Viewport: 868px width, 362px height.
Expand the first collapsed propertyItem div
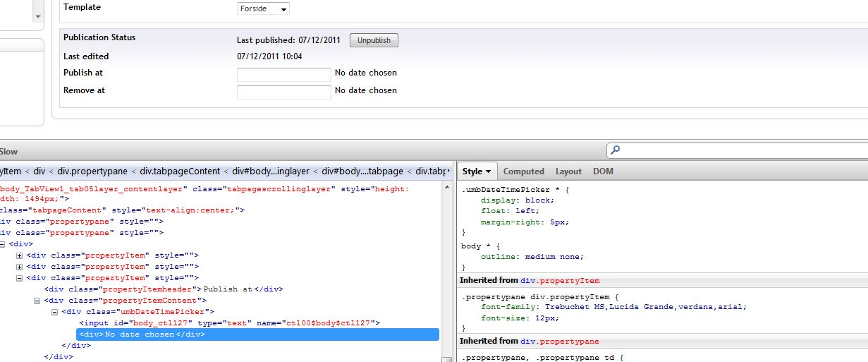[x=20, y=255]
